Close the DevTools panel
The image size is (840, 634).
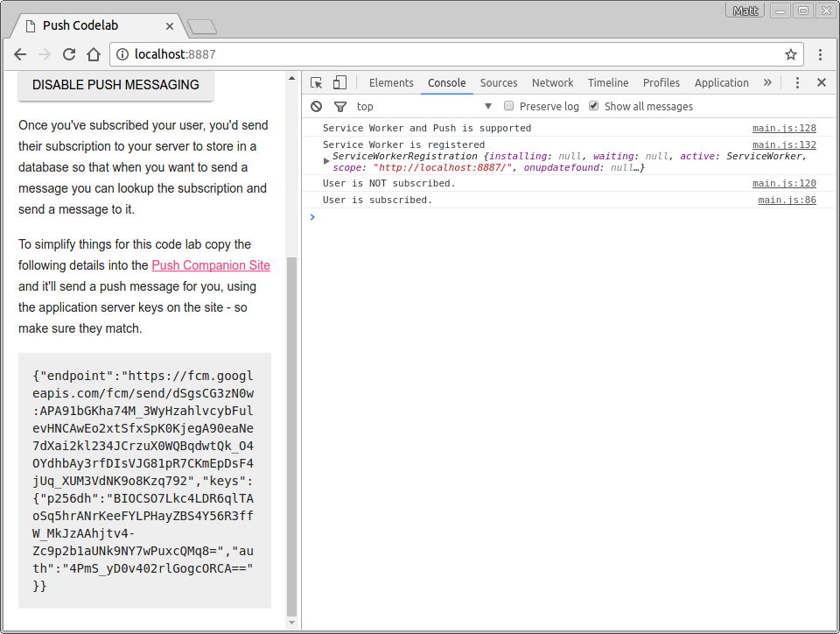[822, 83]
